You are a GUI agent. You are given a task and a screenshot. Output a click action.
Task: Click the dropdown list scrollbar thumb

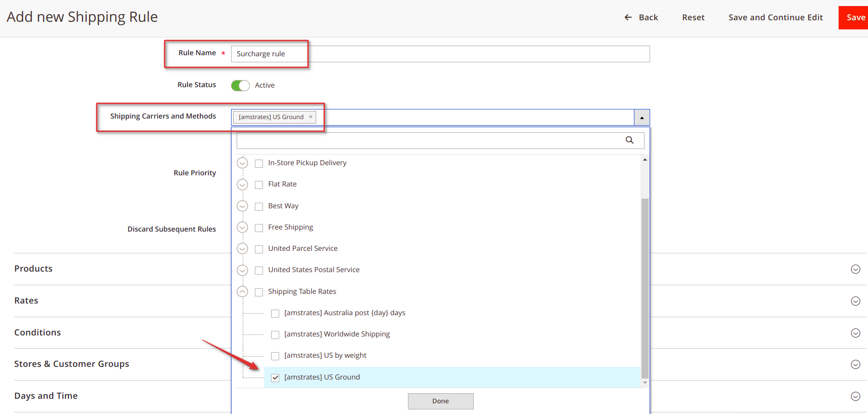(x=645, y=288)
